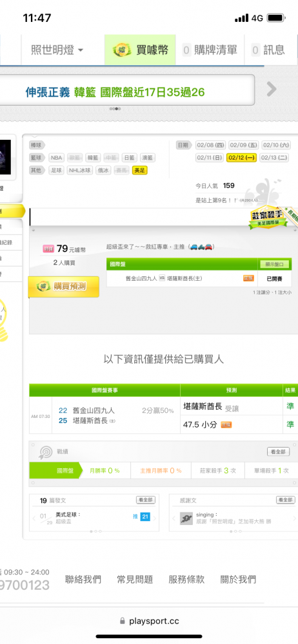Select the 美足 sport filter
298x644 pixels.
[139, 170]
